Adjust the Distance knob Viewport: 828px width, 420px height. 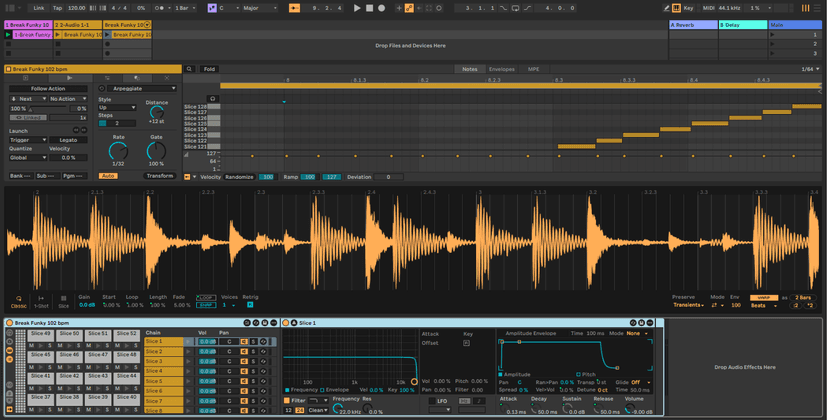pos(157,112)
